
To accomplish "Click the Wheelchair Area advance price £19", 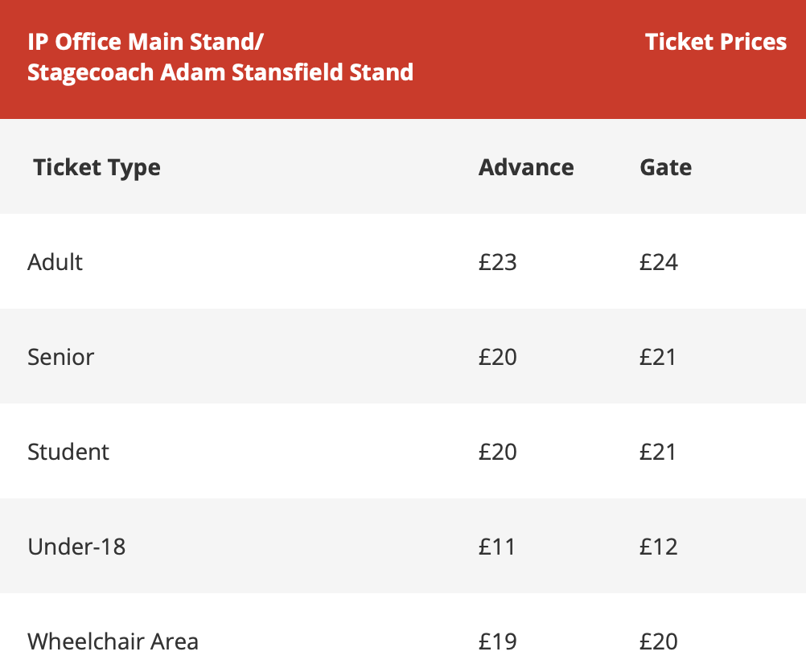I will [497, 641].
